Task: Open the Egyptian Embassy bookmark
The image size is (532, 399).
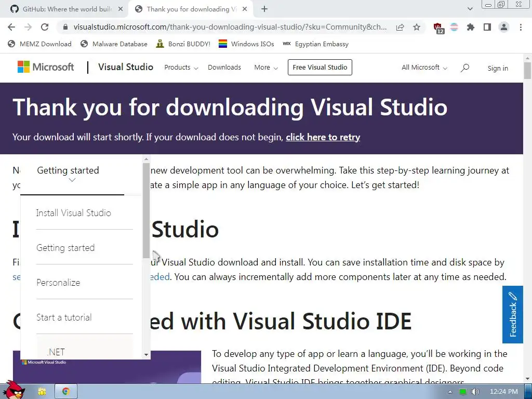Action: (315, 44)
